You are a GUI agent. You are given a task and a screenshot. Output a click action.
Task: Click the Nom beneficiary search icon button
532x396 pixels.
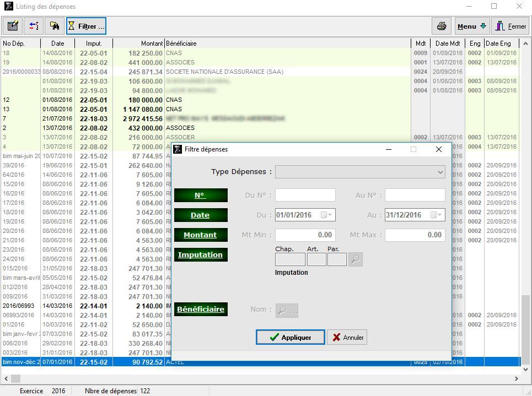pos(287,310)
